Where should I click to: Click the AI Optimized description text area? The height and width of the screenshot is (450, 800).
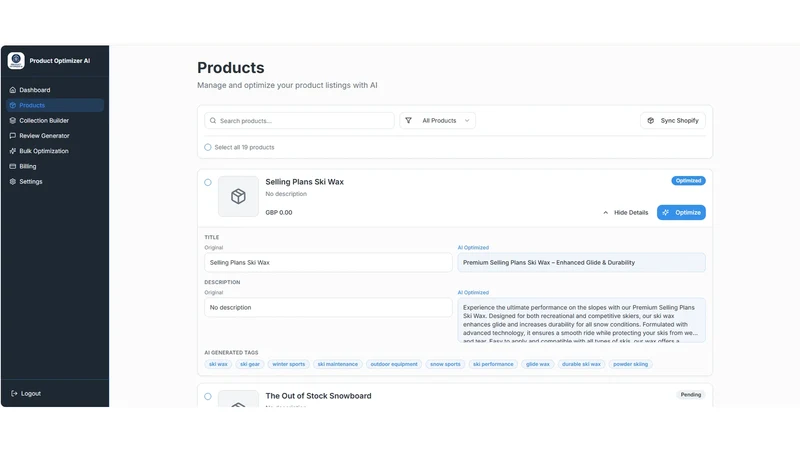click(582, 320)
